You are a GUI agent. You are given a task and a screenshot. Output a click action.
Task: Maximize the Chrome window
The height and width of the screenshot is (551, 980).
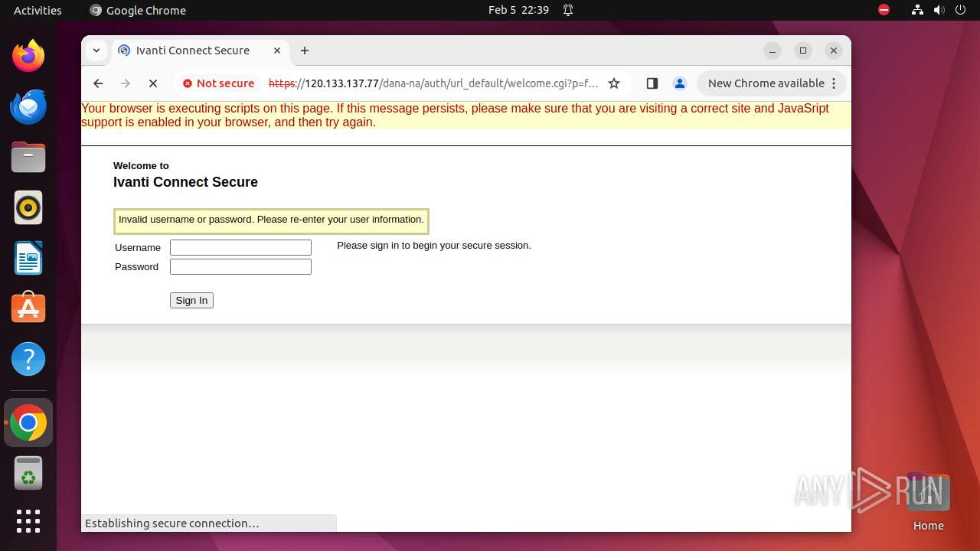click(x=803, y=51)
